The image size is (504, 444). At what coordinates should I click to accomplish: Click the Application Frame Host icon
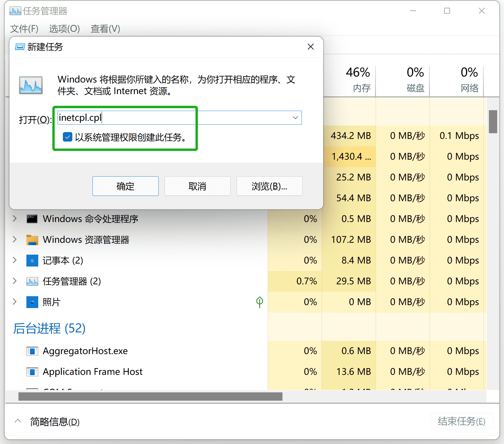[x=32, y=372]
